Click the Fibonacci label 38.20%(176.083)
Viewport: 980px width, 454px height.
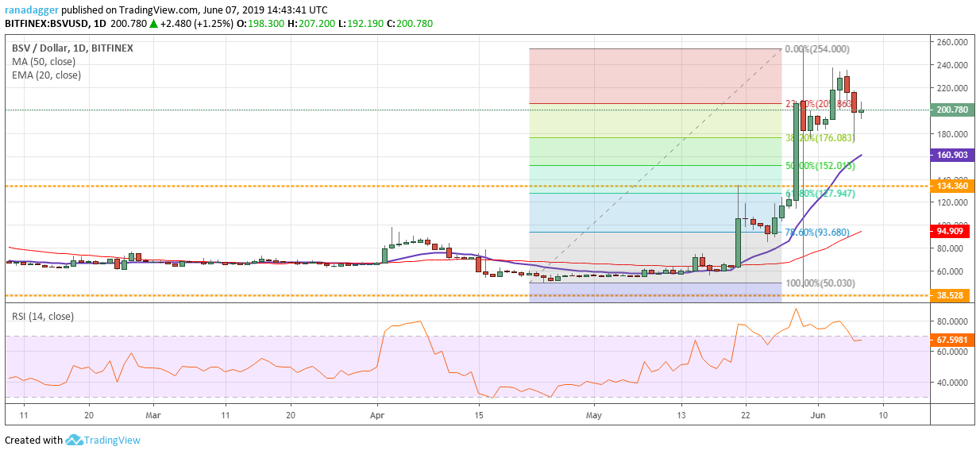tap(820, 138)
